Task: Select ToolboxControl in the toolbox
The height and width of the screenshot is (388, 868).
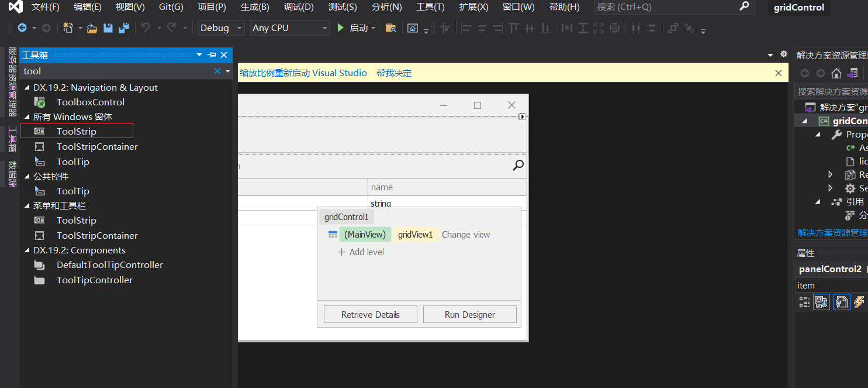Action: click(x=91, y=102)
